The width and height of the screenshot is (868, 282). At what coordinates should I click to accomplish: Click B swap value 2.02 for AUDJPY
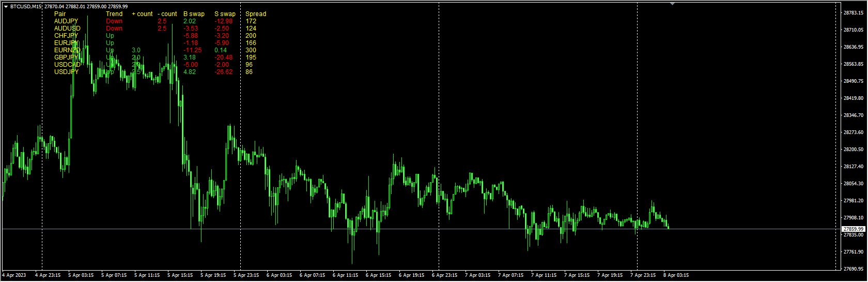190,21
